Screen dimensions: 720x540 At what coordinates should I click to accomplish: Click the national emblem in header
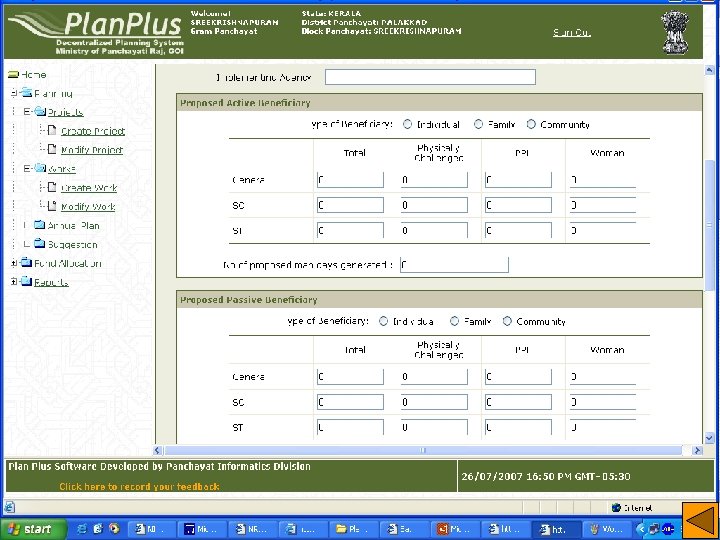(675, 32)
